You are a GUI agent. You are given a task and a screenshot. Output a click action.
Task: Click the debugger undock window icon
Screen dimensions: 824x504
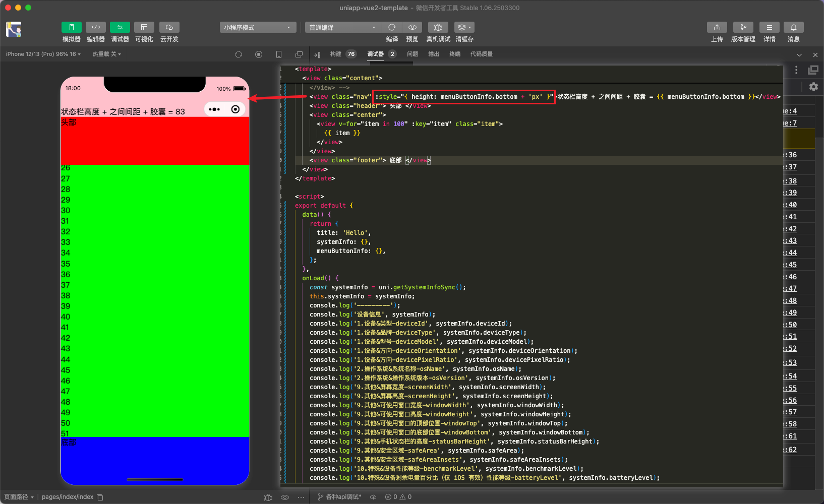coord(813,70)
